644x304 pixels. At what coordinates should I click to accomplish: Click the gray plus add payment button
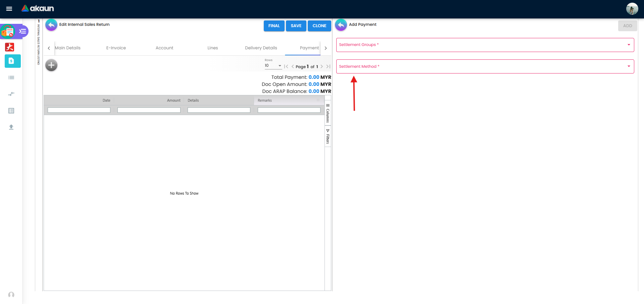(51, 65)
